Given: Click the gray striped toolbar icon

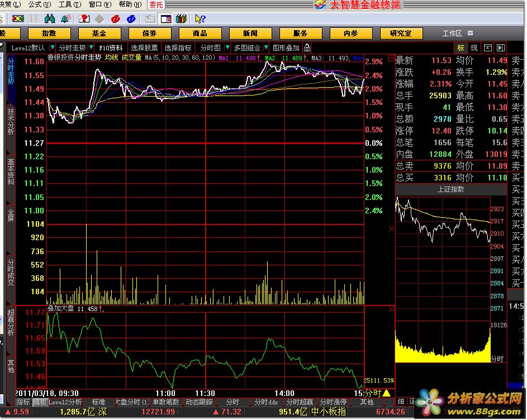Looking at the screenshot, I should (34, 19).
